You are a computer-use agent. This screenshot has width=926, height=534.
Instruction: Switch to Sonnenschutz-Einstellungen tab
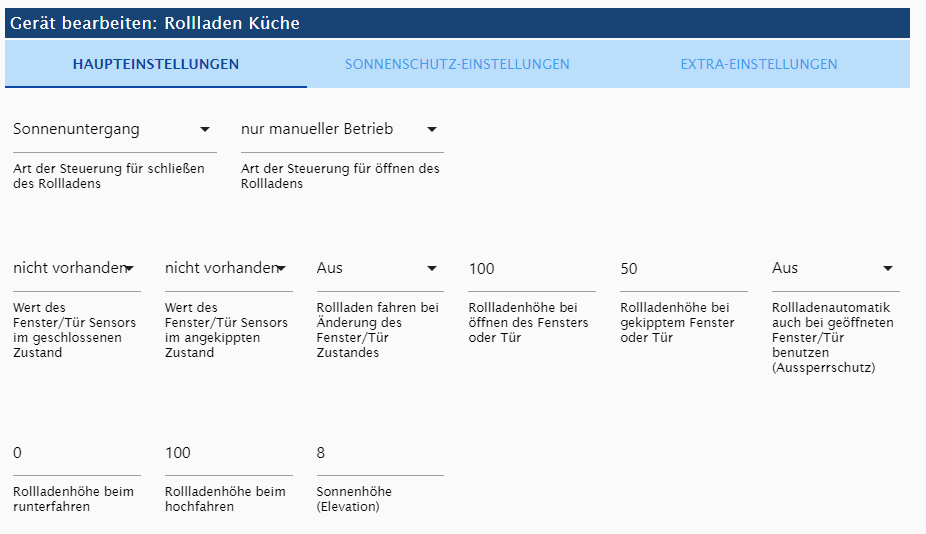pos(457,64)
